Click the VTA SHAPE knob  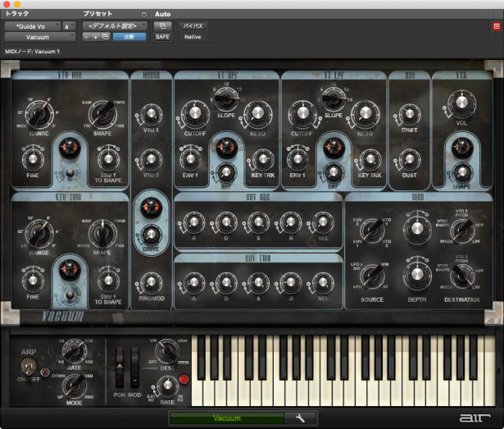point(462,172)
